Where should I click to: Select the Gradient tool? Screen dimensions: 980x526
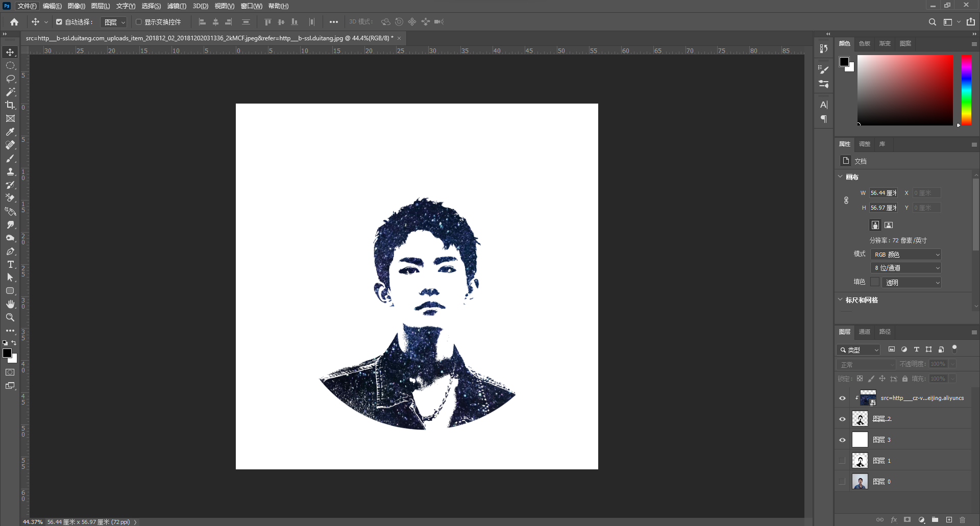click(x=10, y=212)
